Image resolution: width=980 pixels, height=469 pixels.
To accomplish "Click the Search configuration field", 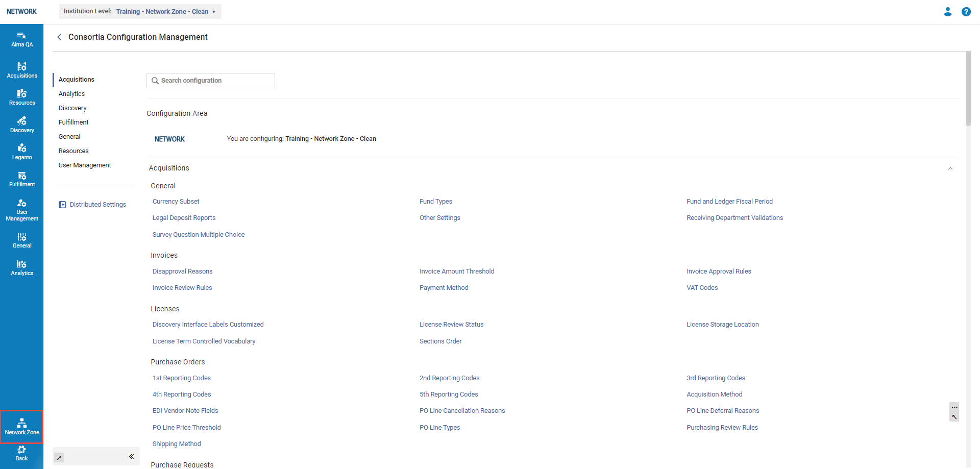I will 211,81.
